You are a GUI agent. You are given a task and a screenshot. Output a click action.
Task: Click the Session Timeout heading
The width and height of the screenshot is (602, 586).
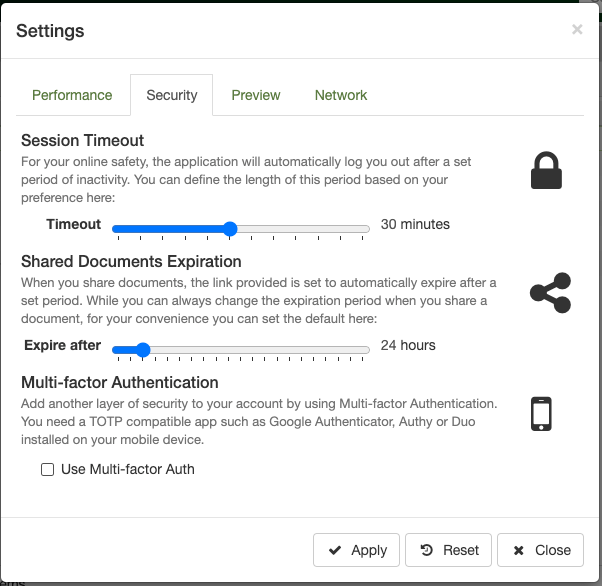(x=83, y=141)
